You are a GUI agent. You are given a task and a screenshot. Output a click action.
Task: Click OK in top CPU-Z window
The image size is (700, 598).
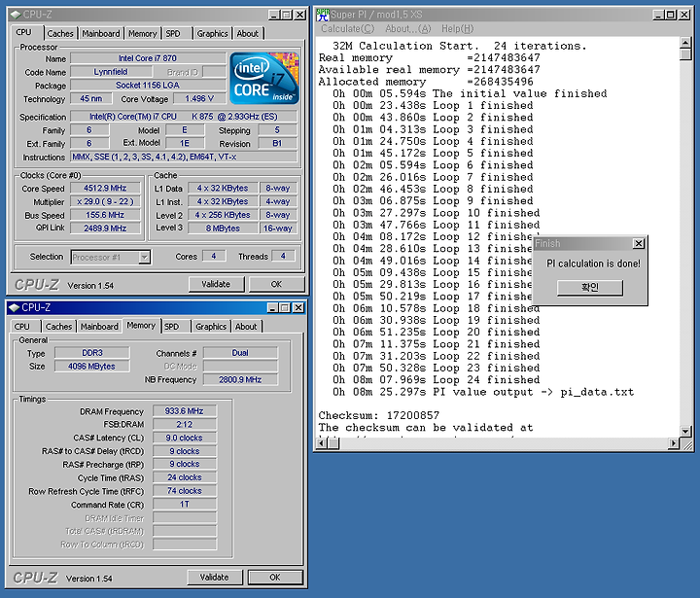pos(276,284)
